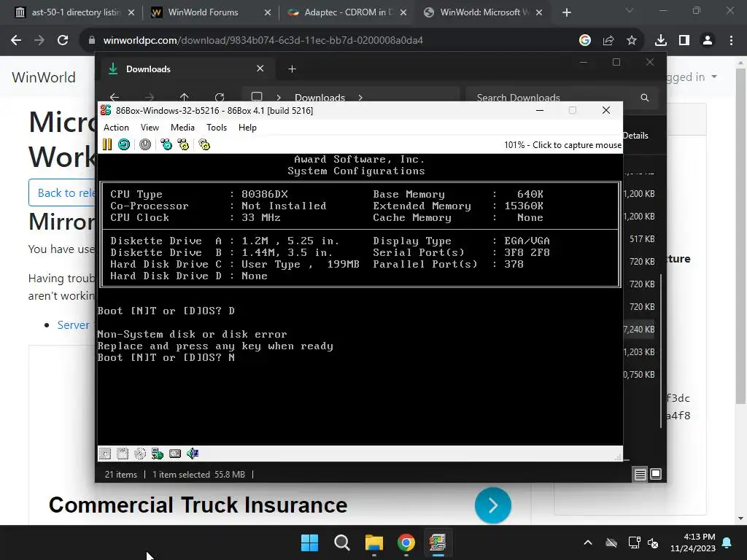Go back in Chrome browser

pos(16,41)
